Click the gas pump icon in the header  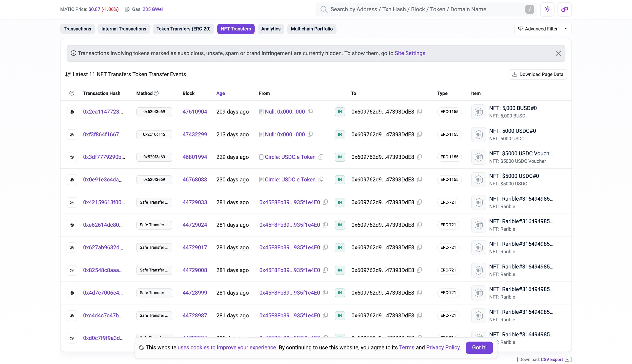pyautogui.click(x=127, y=9)
